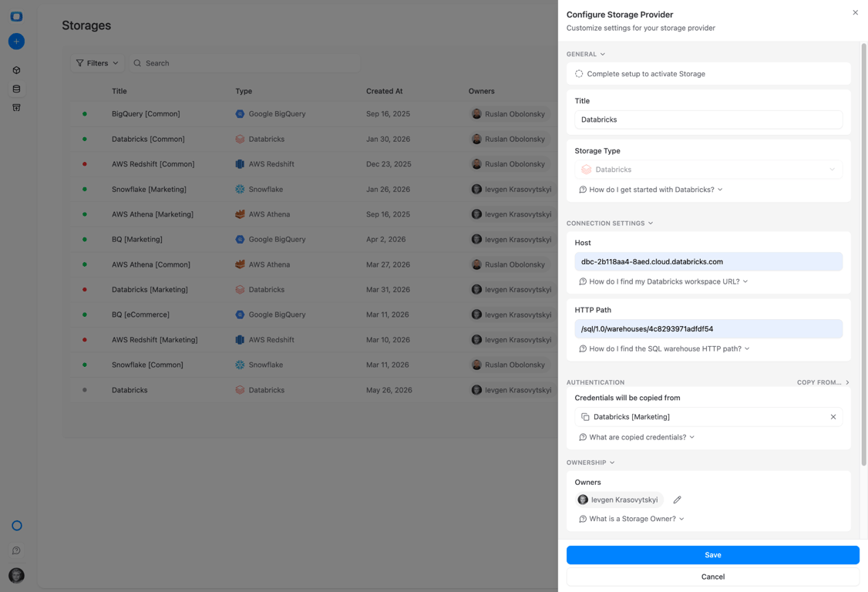
Task: Open BQ [eCommerce] storage
Action: [x=140, y=314]
